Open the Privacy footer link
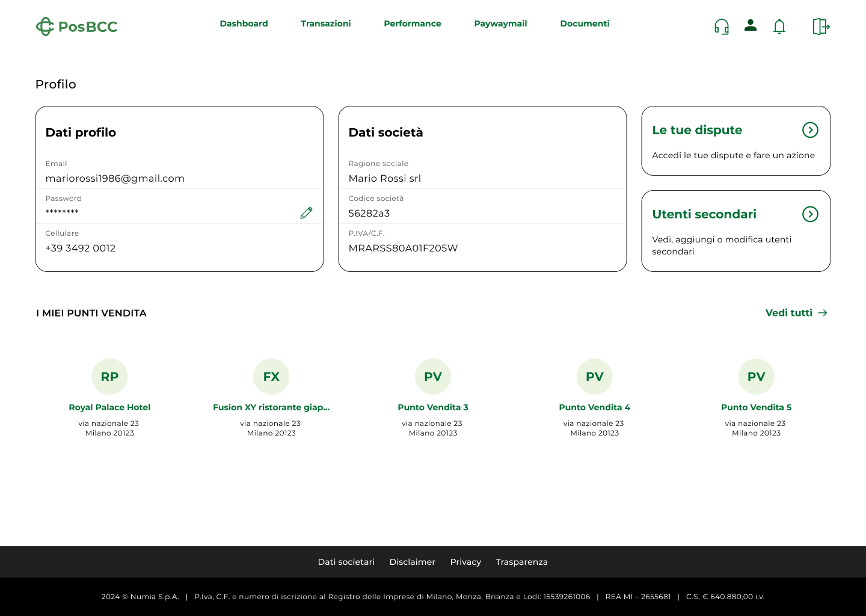Viewport: 866px width, 616px height. pos(465,562)
